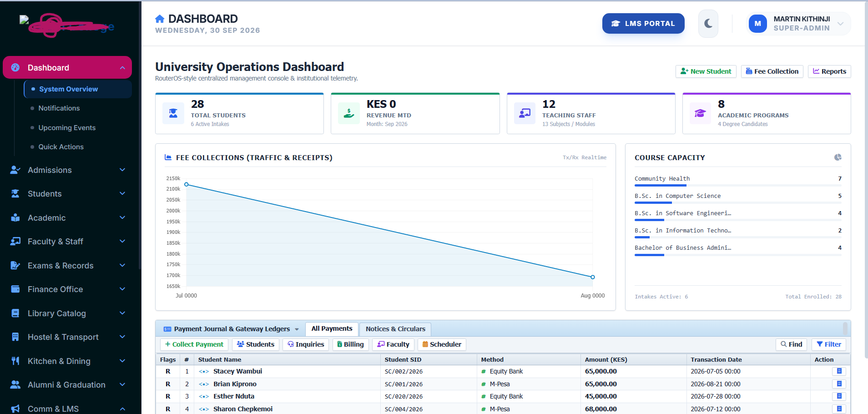Open Quick Actions sidebar item
Screen dimensions: 868x414
pyautogui.click(x=61, y=147)
